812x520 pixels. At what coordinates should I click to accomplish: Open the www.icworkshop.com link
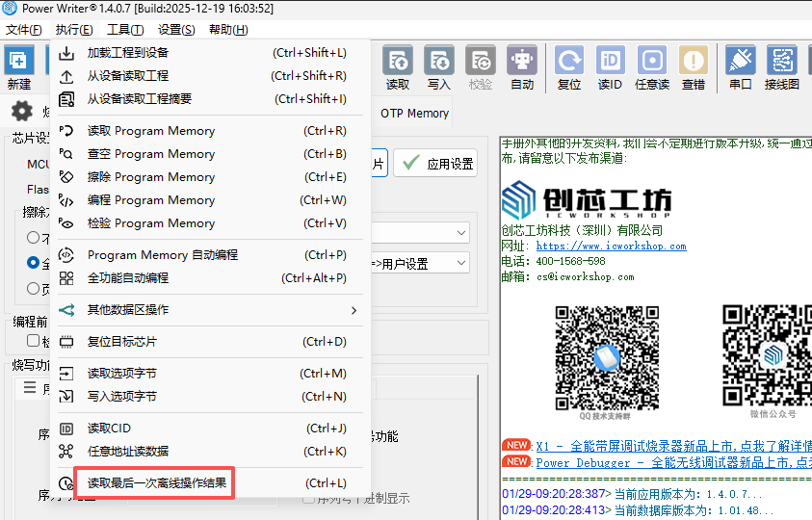coord(611,246)
